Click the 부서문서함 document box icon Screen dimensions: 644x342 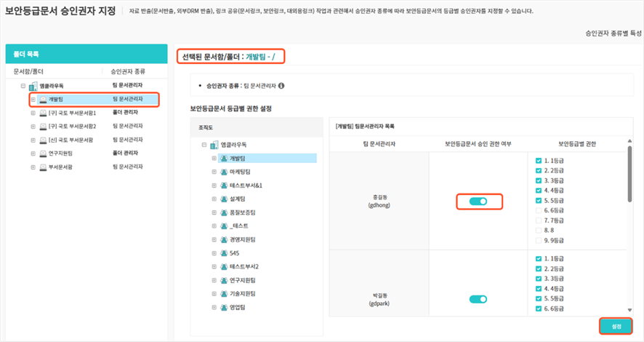coord(43,167)
